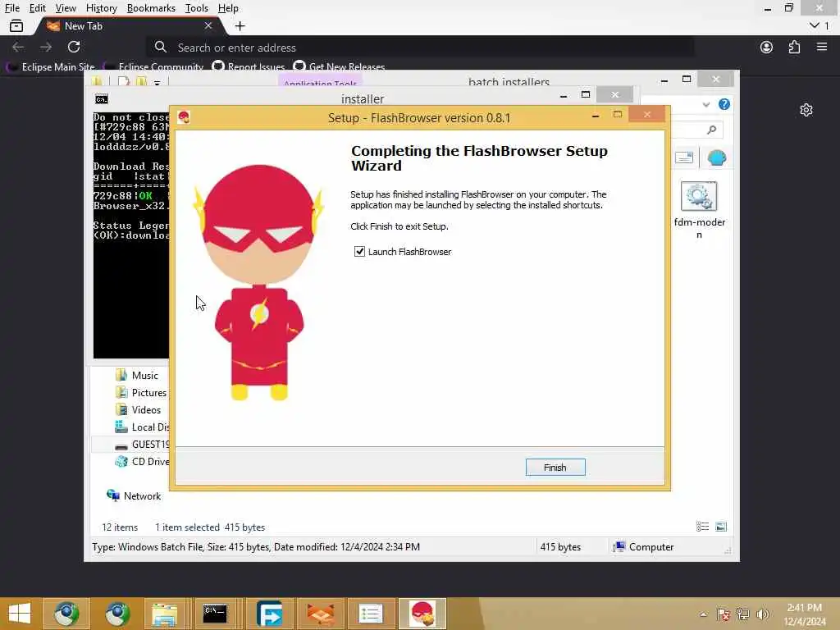Select GUEST19 drive in navigation pane
Viewport: 840px width, 630px height.
(x=142, y=444)
